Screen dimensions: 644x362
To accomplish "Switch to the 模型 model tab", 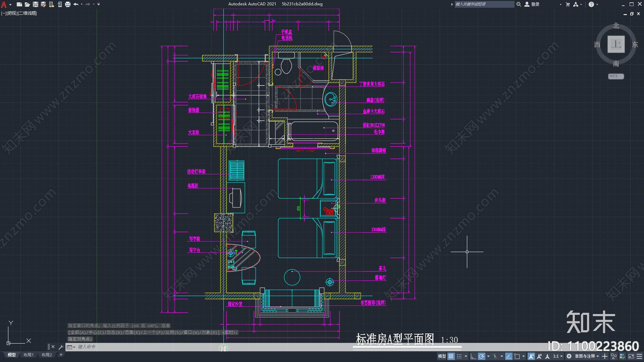I will 12,355.
